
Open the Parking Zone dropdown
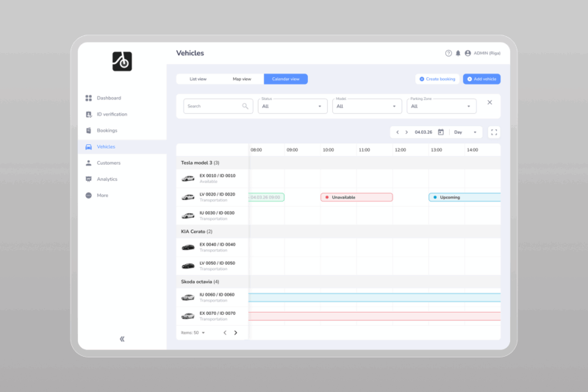click(x=442, y=106)
